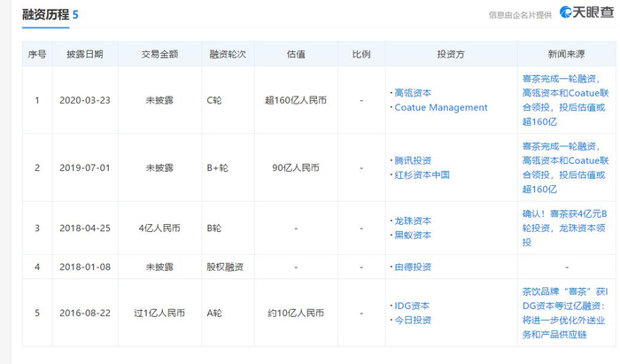
Task: Open the 龙珠资本 investor link
Action: point(413,221)
